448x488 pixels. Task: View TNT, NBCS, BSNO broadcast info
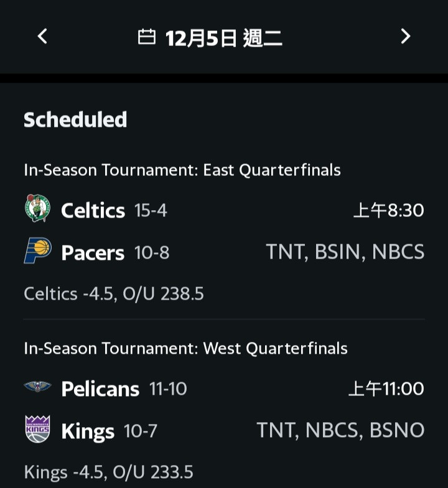(x=340, y=430)
